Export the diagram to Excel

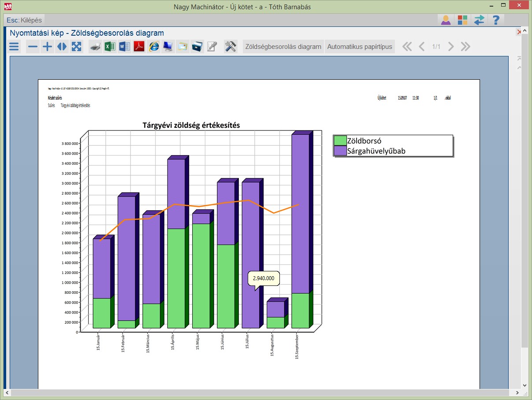(x=110, y=47)
